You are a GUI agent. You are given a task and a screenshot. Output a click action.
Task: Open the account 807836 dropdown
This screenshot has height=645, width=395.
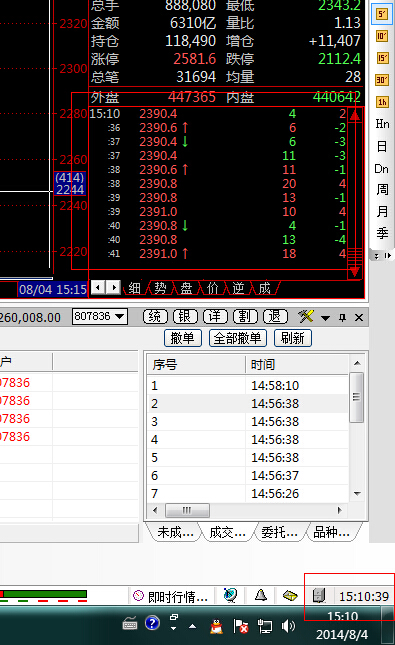(x=100, y=316)
